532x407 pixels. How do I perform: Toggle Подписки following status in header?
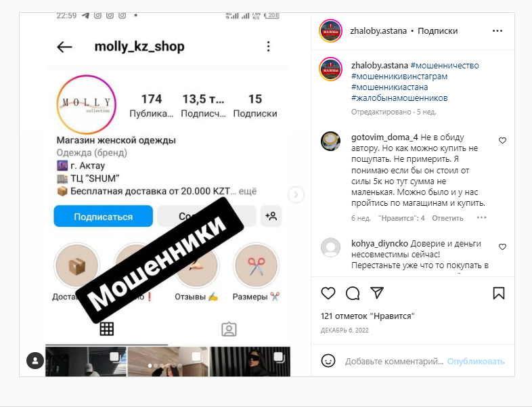437,31
